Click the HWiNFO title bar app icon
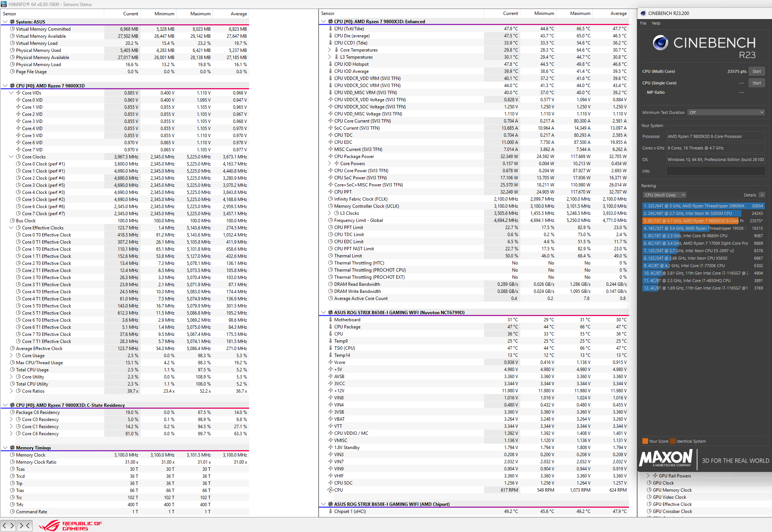This screenshot has width=772, height=532. (x=4, y=4)
